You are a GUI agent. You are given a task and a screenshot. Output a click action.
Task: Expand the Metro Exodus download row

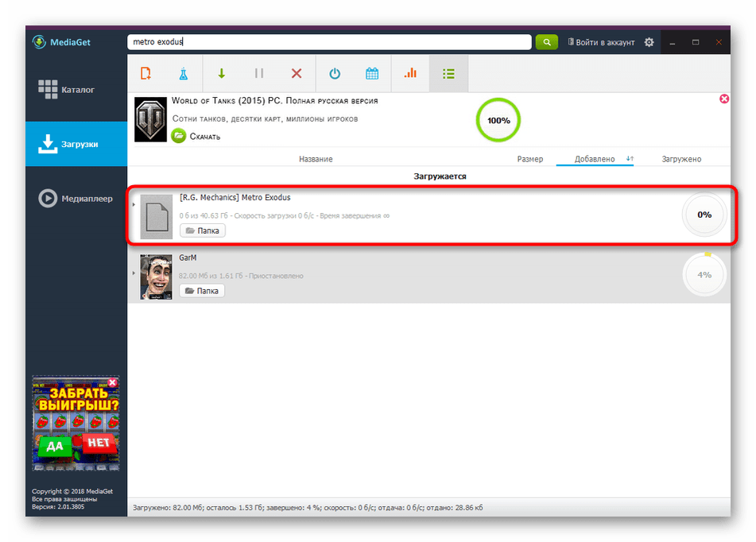pos(134,204)
